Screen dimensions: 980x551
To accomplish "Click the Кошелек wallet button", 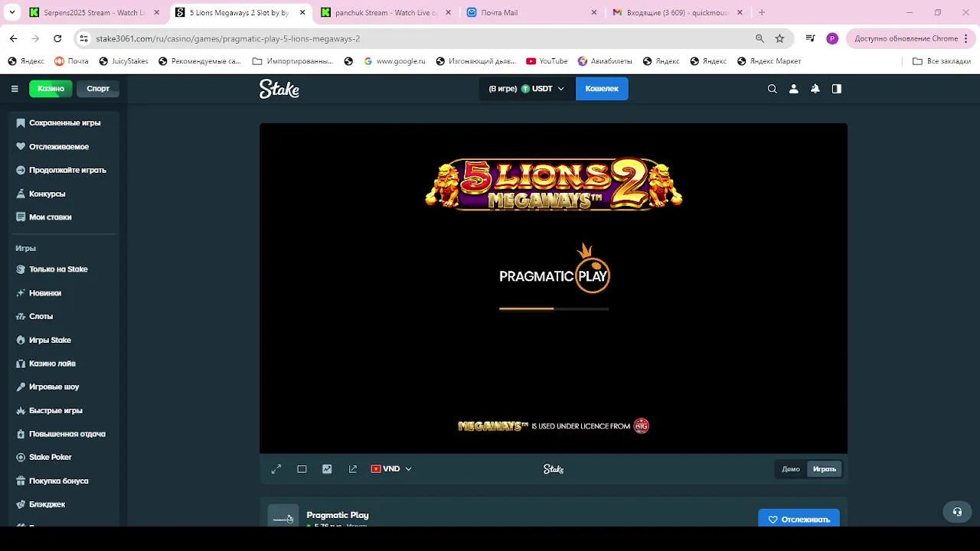I will pyautogui.click(x=602, y=89).
